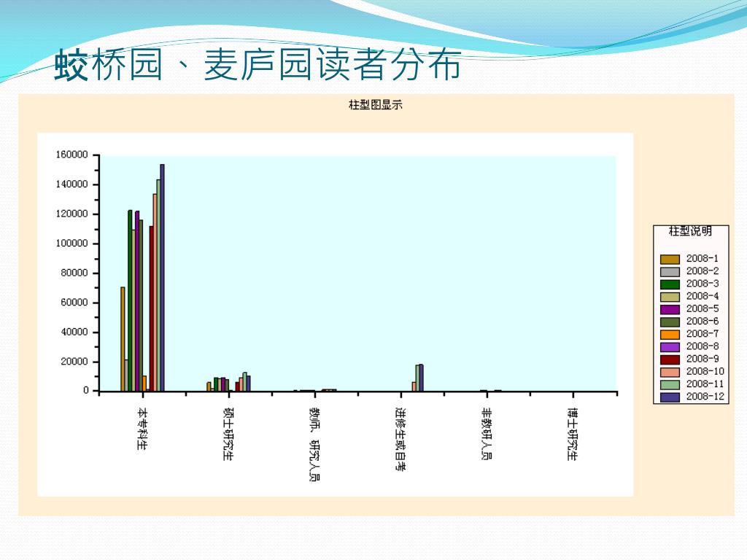Click the 硕士研究生 category axis label
Image resolution: width=747 pixels, height=560 pixels.
click(228, 434)
